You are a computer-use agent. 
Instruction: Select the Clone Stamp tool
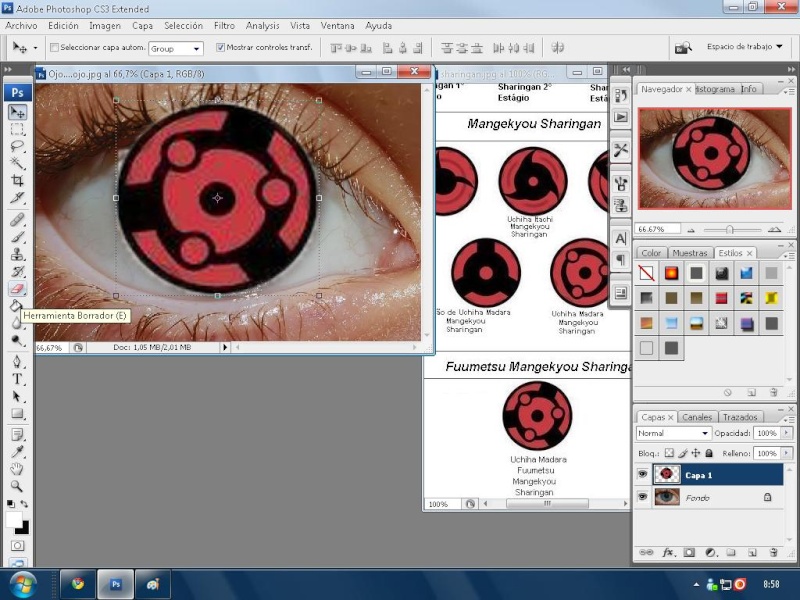pos(18,254)
